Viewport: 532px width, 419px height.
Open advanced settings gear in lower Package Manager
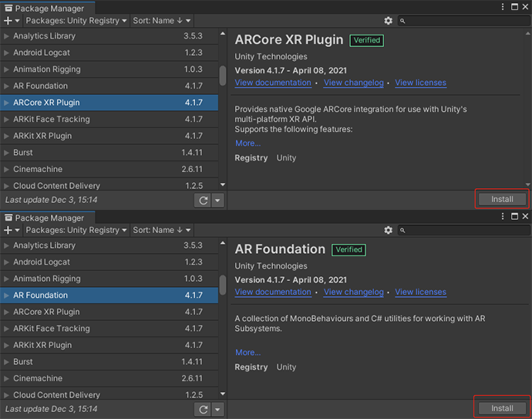coord(388,230)
